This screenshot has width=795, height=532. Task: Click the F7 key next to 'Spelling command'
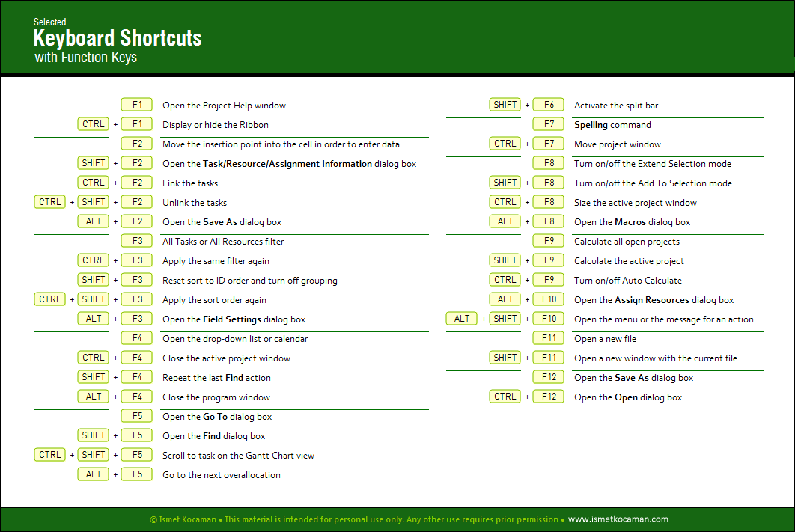tap(549, 124)
